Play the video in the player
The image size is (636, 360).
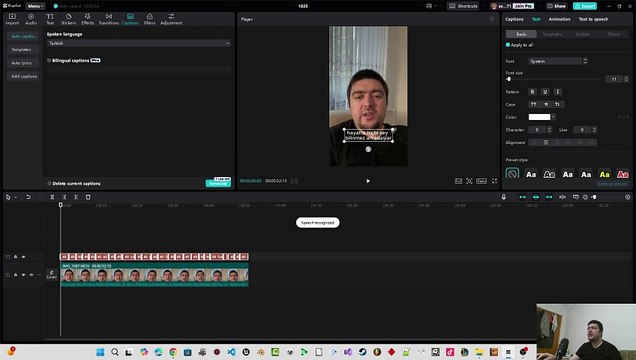pyautogui.click(x=368, y=181)
